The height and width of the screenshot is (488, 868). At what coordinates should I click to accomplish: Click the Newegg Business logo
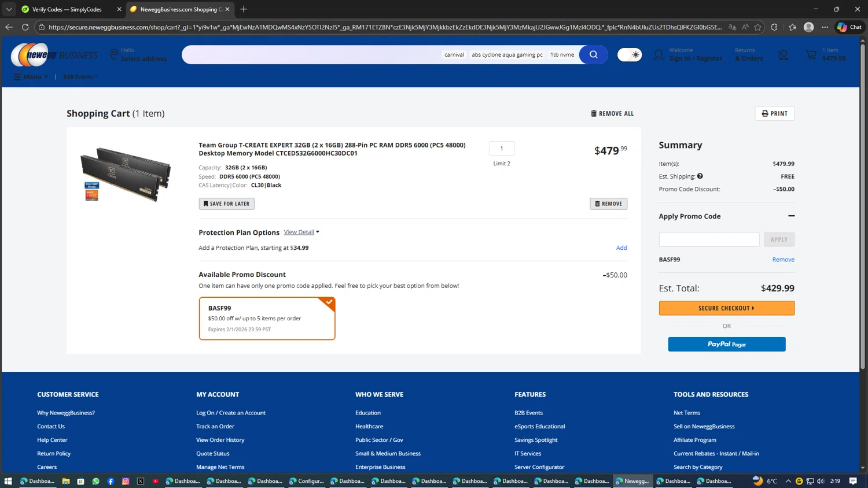(54, 55)
